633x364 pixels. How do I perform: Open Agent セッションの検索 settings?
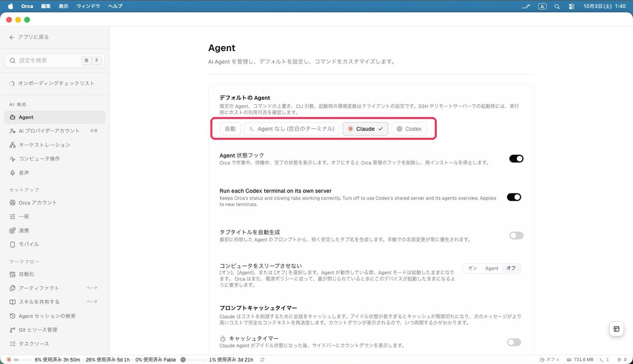coord(55,316)
